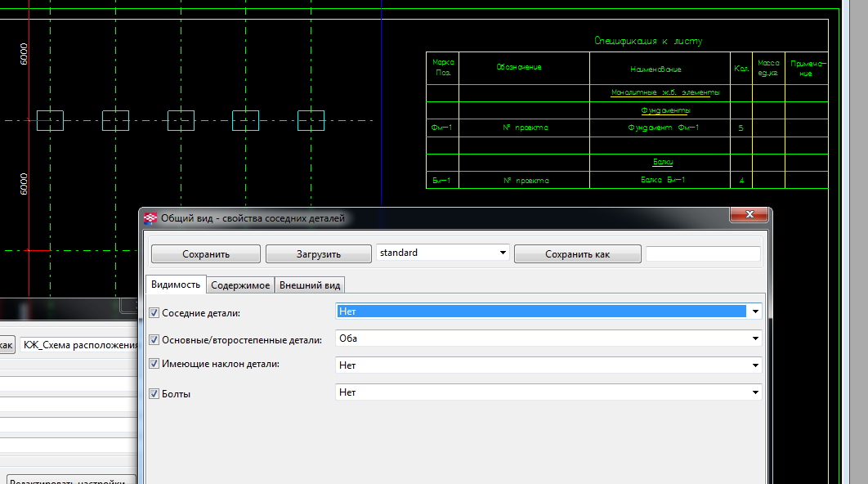Open the Соседние детали dropdown
Image resolution: width=868 pixels, height=484 pixels.
pos(755,311)
